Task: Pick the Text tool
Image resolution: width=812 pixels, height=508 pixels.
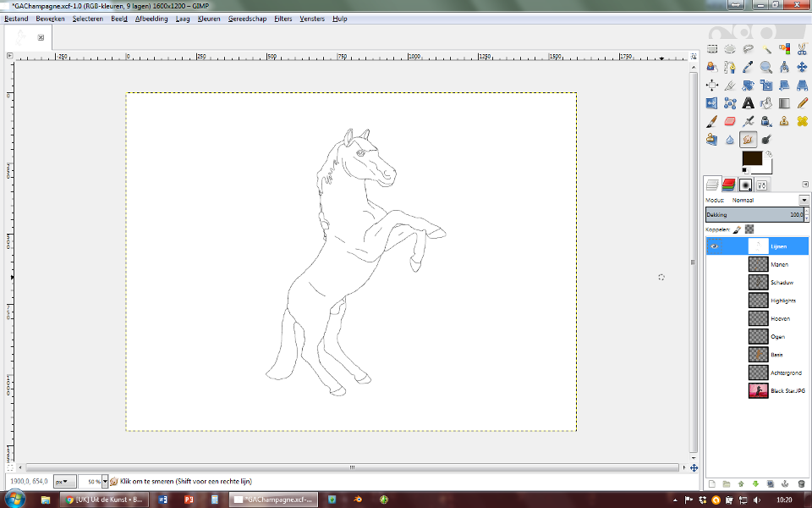Action: point(748,103)
